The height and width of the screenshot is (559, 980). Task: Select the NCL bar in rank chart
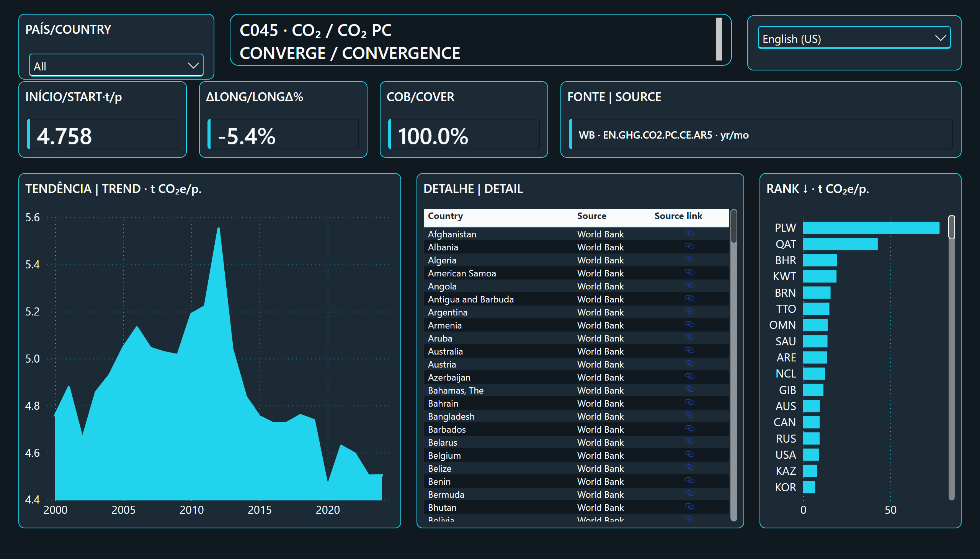tap(814, 374)
